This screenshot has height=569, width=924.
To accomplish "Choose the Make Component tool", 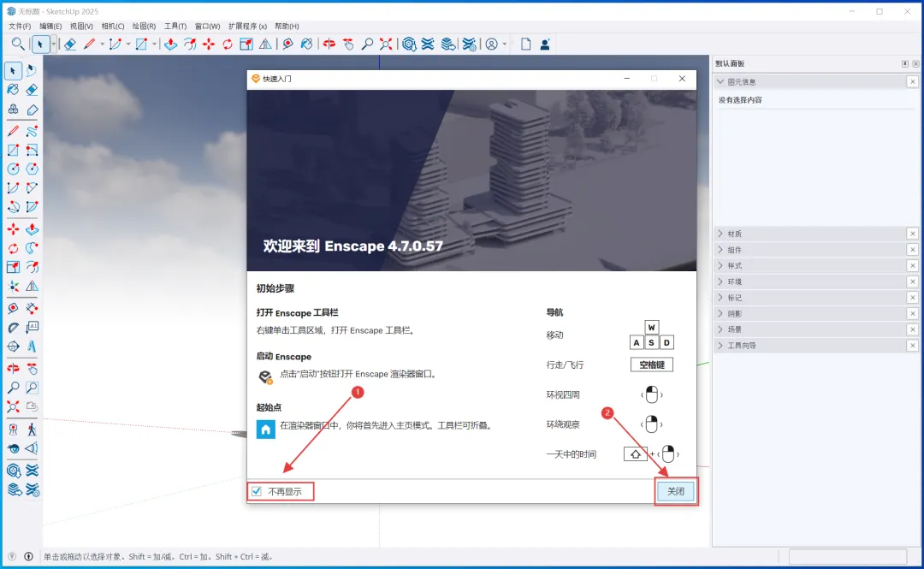I will click(13, 109).
